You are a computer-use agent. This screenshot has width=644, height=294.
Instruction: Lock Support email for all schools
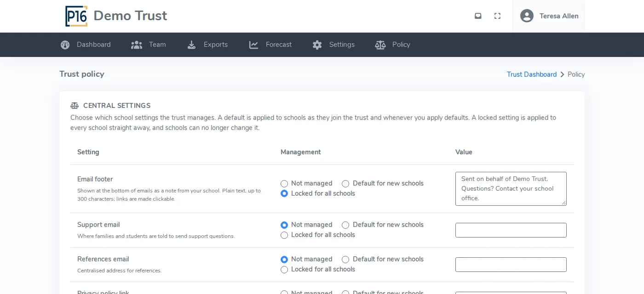284,235
